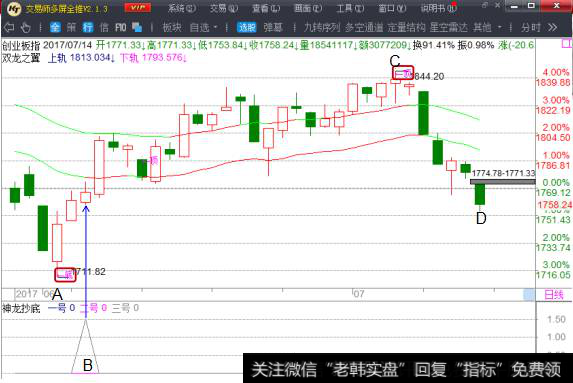This screenshot has width=573, height=383.
Task: Select the 九转序列 indicator
Action: pos(322,27)
